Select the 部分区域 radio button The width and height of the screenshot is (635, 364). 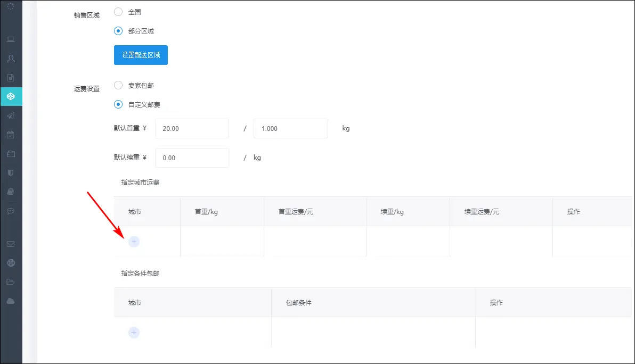coord(118,31)
